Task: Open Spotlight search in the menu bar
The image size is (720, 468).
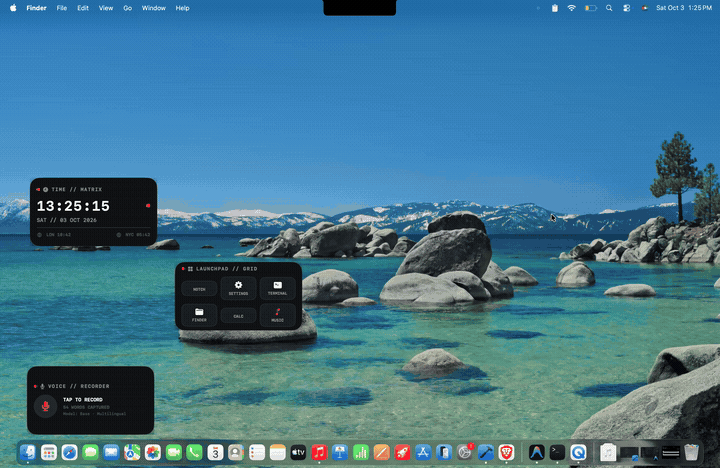Action: pyautogui.click(x=609, y=8)
